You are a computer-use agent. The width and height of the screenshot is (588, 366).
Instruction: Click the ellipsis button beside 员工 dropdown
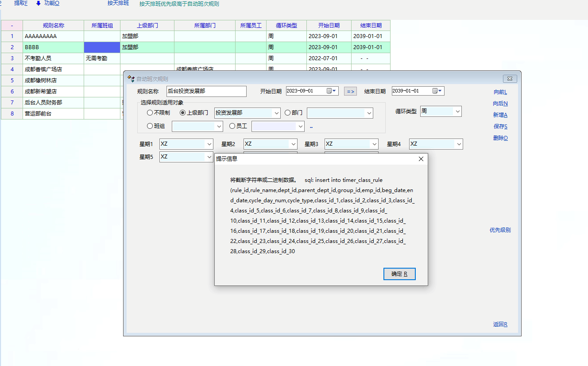pyautogui.click(x=311, y=127)
